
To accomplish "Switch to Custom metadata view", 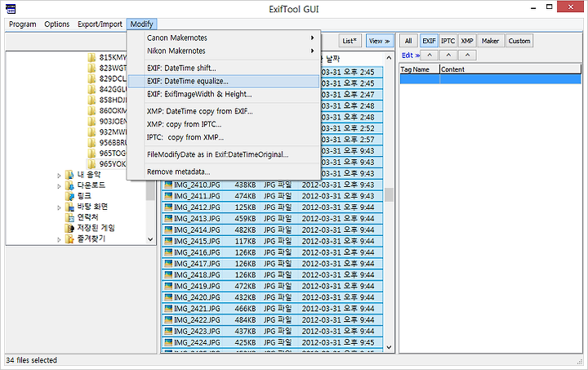I will pos(519,41).
